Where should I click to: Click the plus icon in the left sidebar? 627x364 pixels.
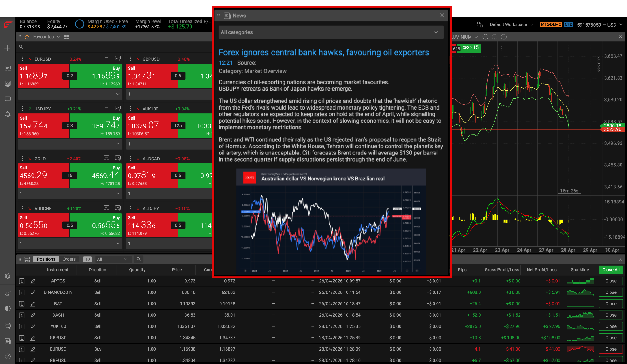7,48
